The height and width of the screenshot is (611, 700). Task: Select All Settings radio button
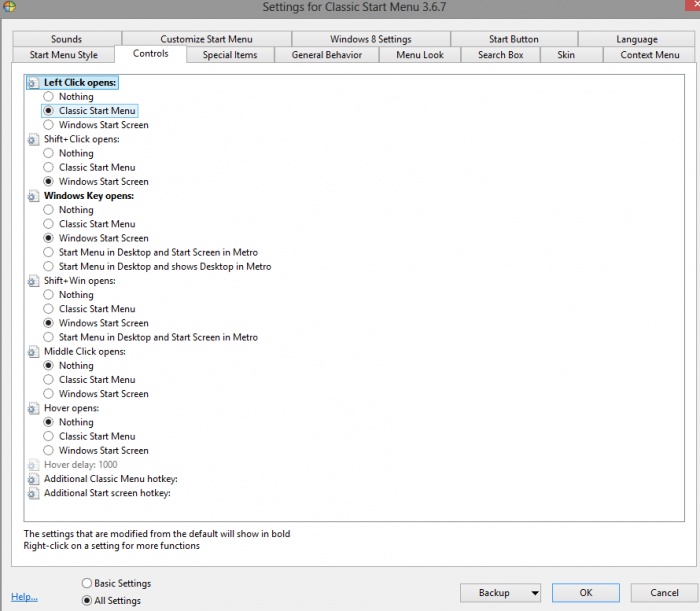tap(87, 601)
